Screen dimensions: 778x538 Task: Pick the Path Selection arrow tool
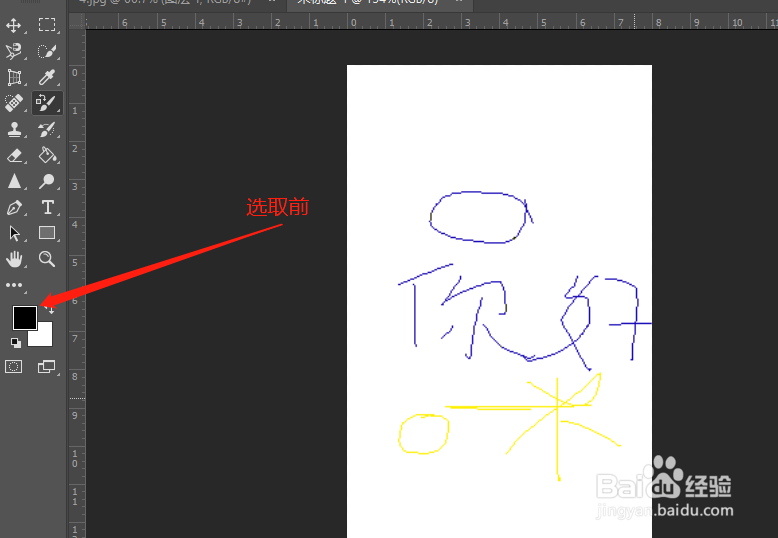14,233
